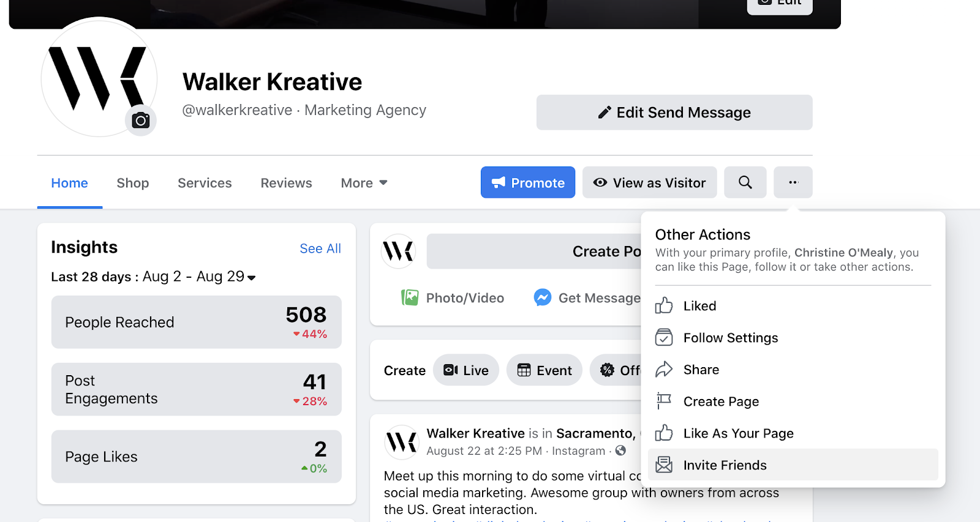This screenshot has width=980, height=522.
Task: Click the Invite Friends envelope icon
Action: (x=664, y=465)
